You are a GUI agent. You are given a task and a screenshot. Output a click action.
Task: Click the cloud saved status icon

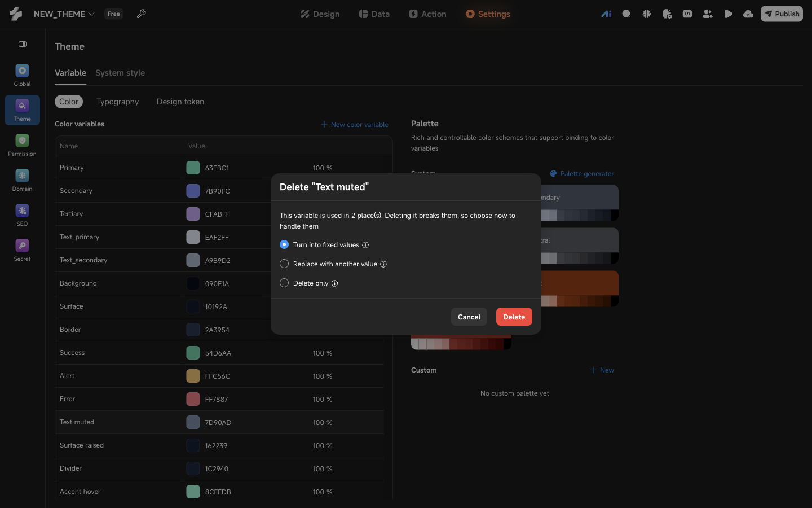748,14
